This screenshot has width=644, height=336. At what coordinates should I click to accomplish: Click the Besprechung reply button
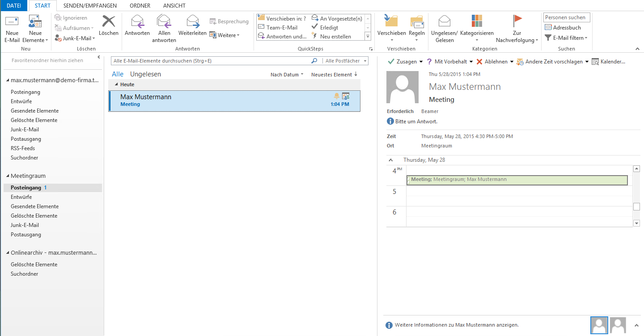tap(229, 21)
